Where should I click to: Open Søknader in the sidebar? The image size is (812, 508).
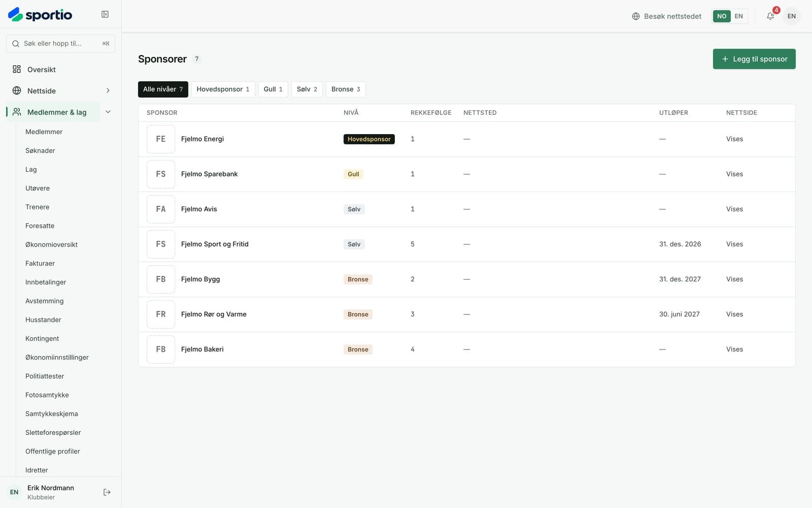tap(40, 151)
